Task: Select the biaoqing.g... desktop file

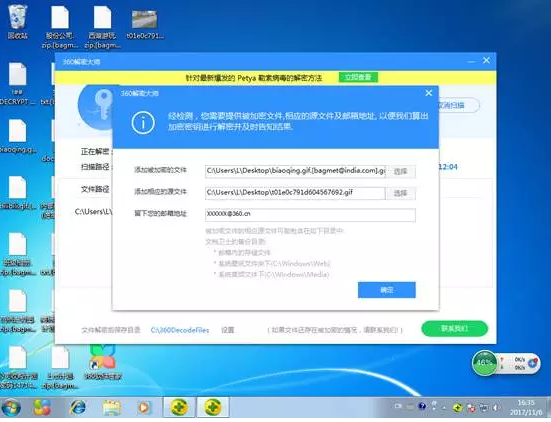Action: pos(17,136)
